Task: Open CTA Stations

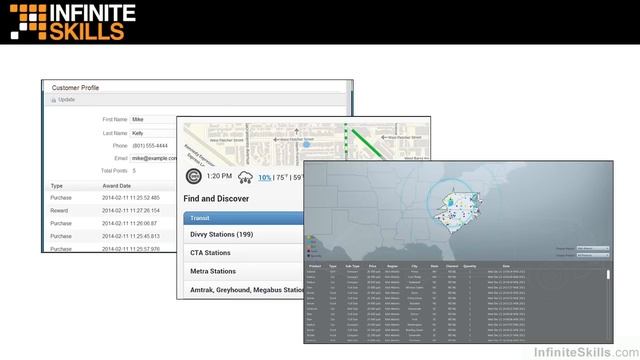Action: tap(244, 253)
